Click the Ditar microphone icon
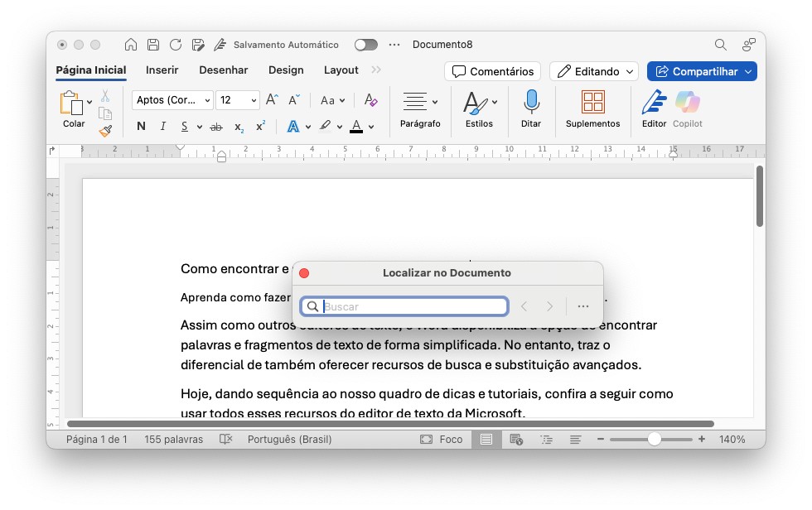Image resolution: width=812 pixels, height=510 pixels. tap(531, 103)
